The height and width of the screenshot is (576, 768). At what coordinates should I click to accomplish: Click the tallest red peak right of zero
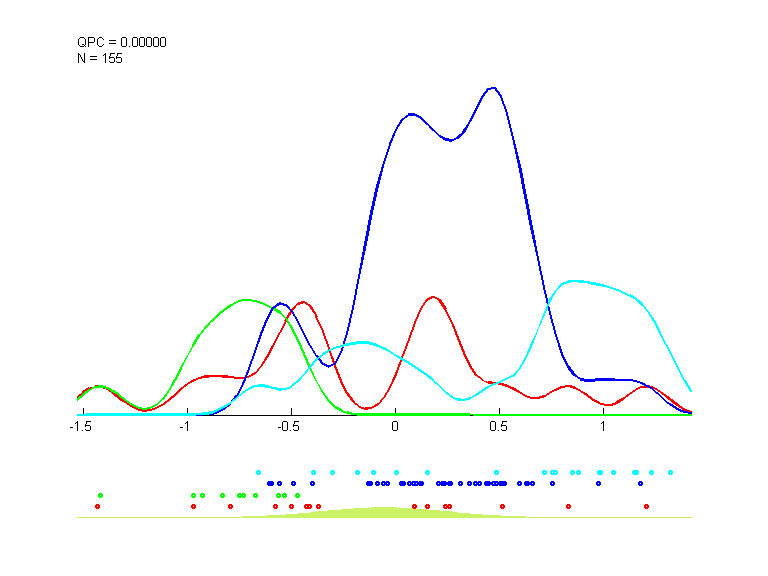pos(432,297)
